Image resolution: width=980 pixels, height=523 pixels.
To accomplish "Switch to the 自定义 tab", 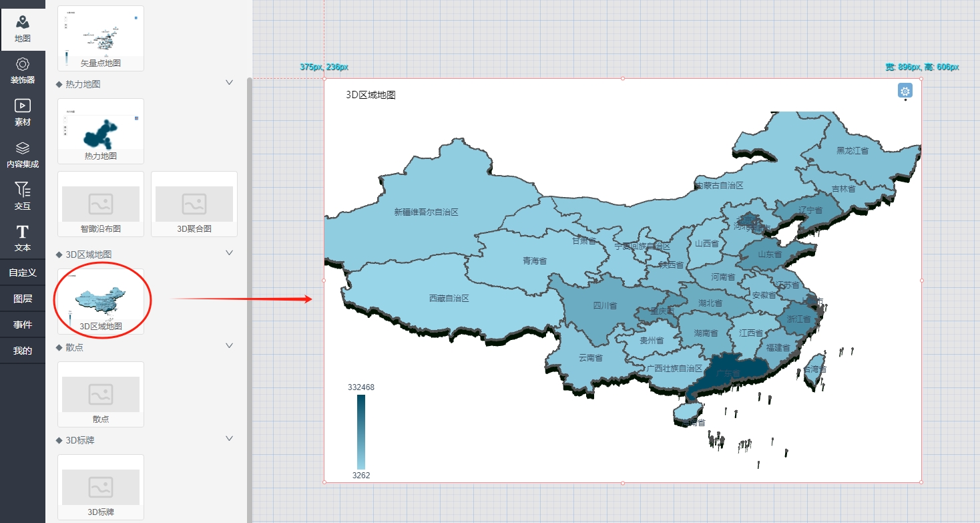I will tap(23, 273).
